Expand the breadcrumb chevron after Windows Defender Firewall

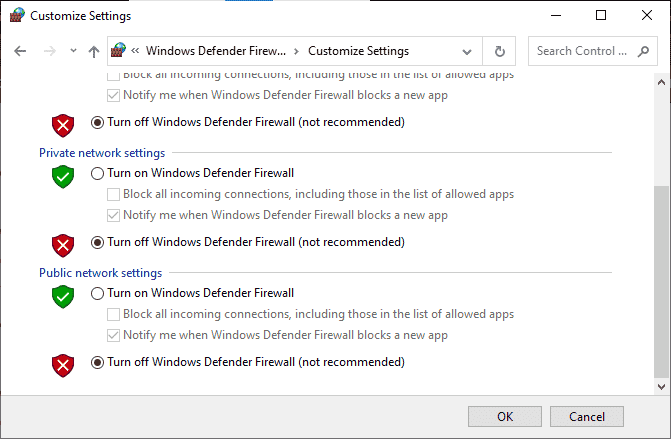[x=296, y=51]
